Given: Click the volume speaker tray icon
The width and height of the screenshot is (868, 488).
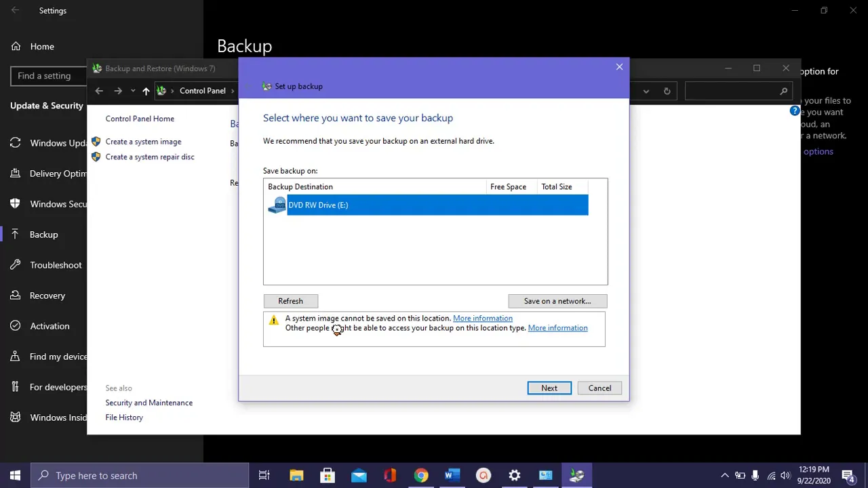Looking at the screenshot, I should tap(785, 476).
